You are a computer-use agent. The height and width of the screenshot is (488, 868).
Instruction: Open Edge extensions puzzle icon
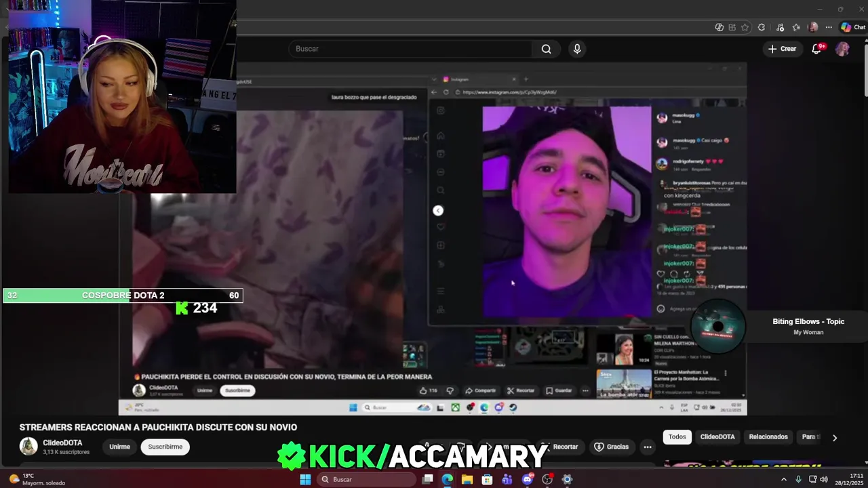(x=762, y=27)
